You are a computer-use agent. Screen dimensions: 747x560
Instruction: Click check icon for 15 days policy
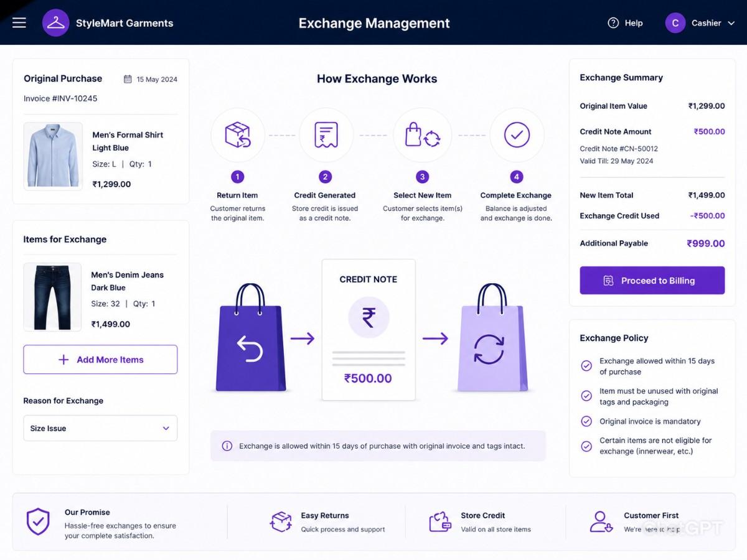click(x=586, y=366)
